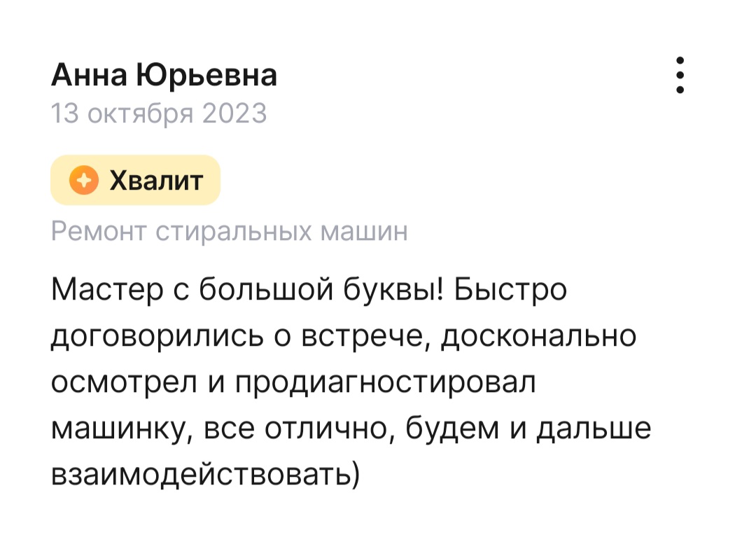The height and width of the screenshot is (544, 756).
Task: Click the word досконально in the review
Action: 538,337
